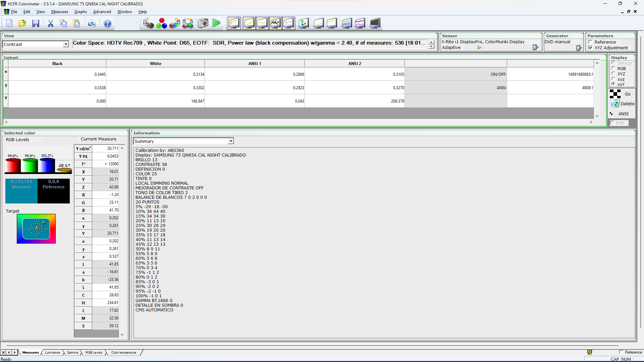Screen dimensions: 644x362
Task: Switch to the Gamma tab
Action: click(x=72, y=353)
